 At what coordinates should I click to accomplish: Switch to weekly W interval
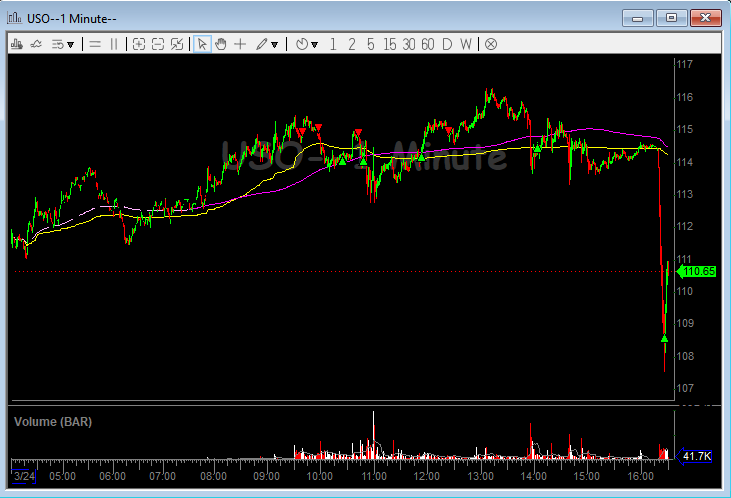tap(466, 44)
